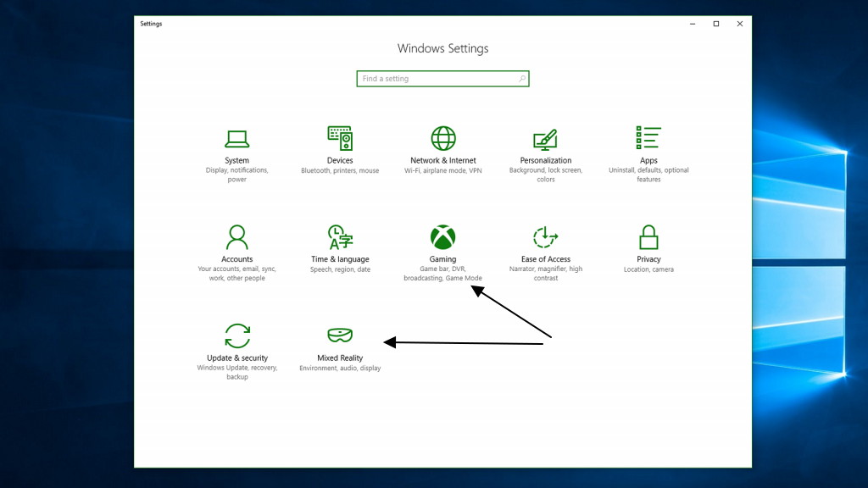Click the search magnifier icon
The height and width of the screenshot is (488, 868).
point(521,79)
